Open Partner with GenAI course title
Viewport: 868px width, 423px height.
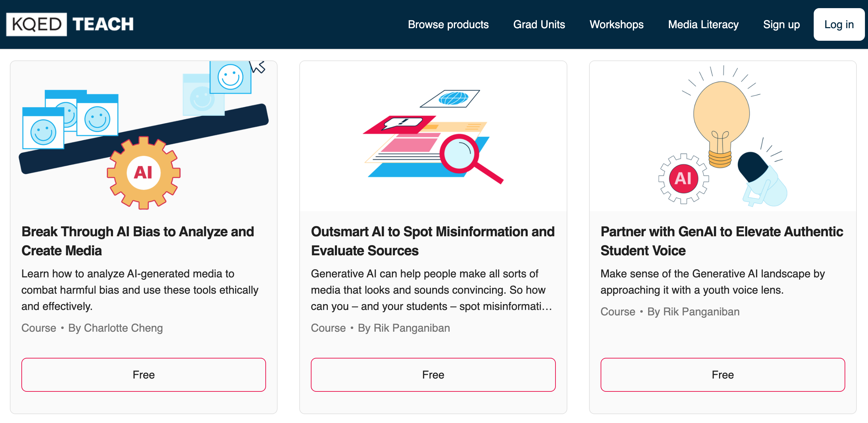click(x=722, y=241)
